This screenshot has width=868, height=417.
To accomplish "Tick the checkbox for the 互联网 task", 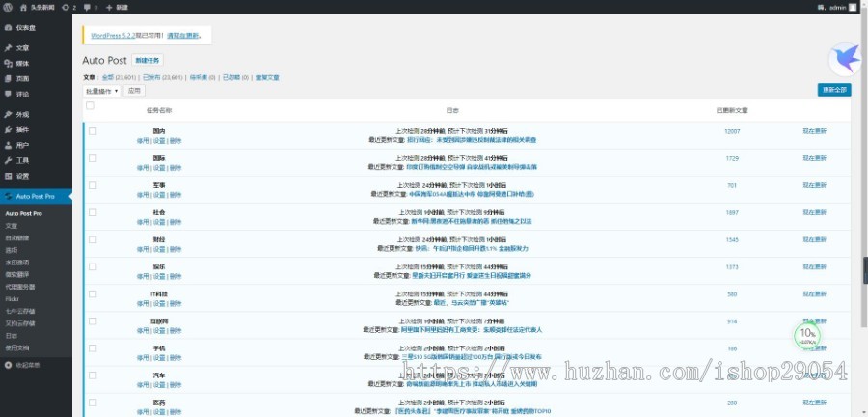I will tap(93, 321).
